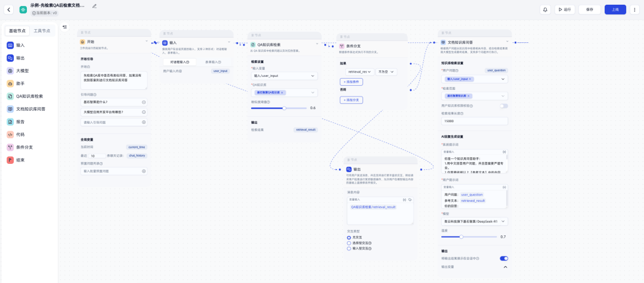
Task: Open the 输入/user_input variable dropdown
Action: coord(284,76)
